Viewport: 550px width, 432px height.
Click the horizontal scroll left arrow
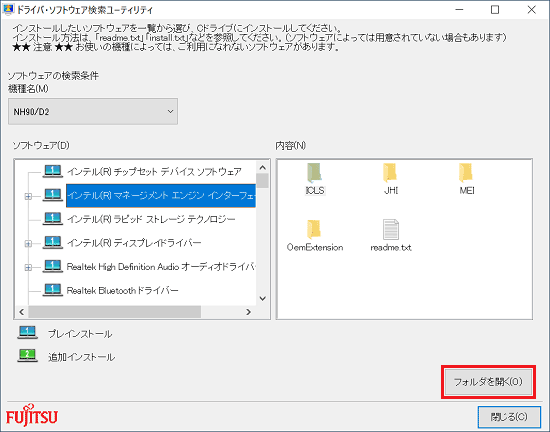point(22,312)
